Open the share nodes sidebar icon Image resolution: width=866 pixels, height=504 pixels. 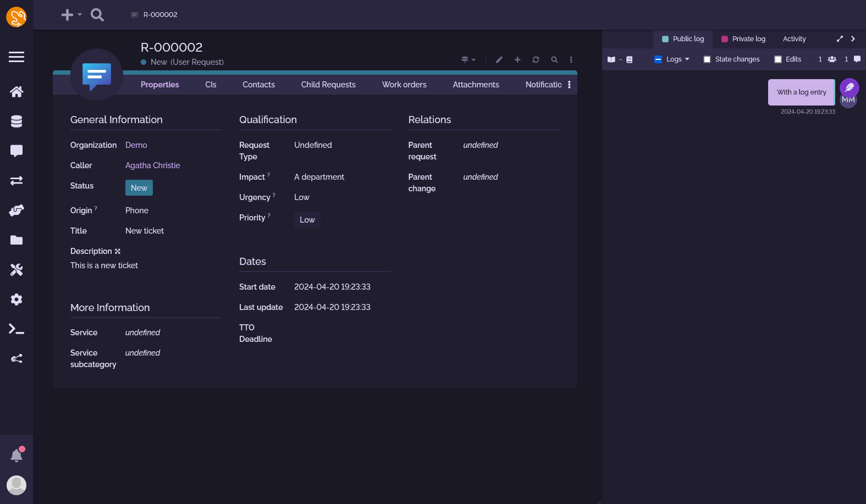(x=16, y=358)
